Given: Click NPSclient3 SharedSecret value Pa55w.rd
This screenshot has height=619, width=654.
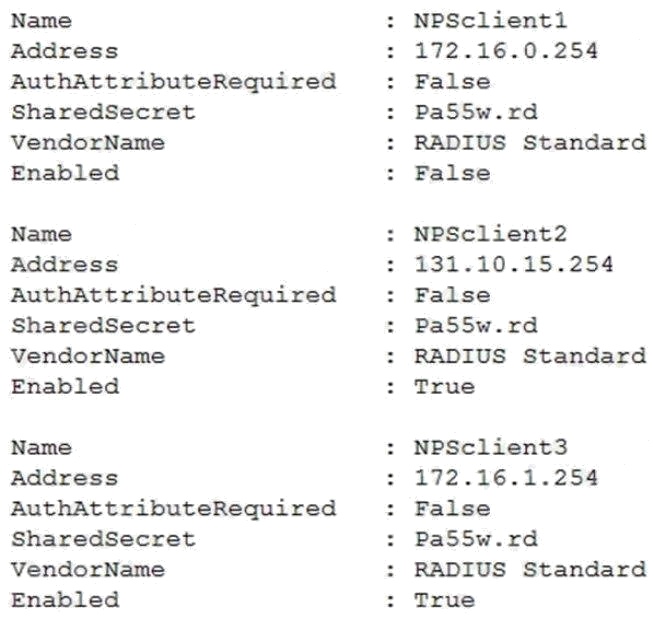Looking at the screenshot, I should (476, 540).
